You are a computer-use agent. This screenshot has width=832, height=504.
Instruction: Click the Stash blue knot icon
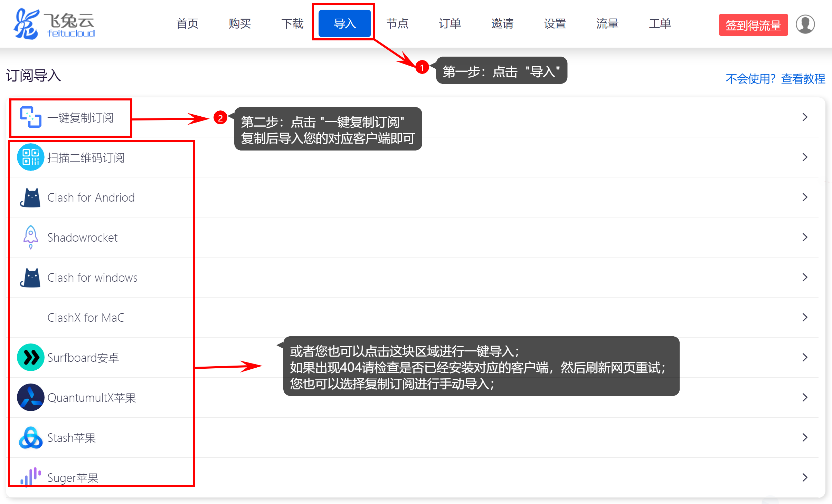coord(30,438)
